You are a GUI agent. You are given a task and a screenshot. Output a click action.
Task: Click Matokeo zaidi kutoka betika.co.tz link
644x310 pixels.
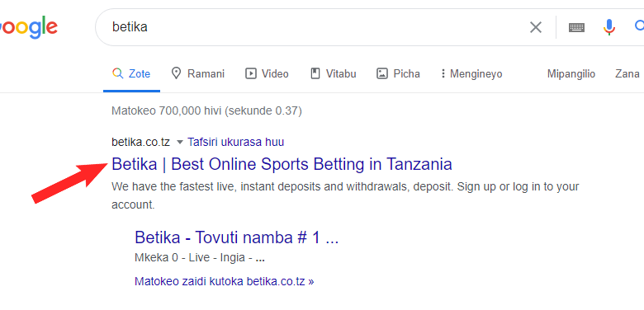(x=225, y=282)
